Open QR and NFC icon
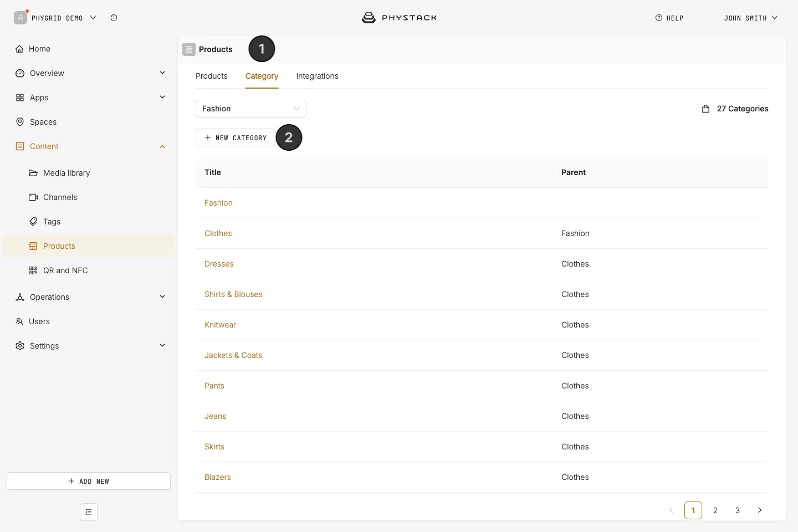Image resolution: width=798 pixels, height=532 pixels. [33, 270]
